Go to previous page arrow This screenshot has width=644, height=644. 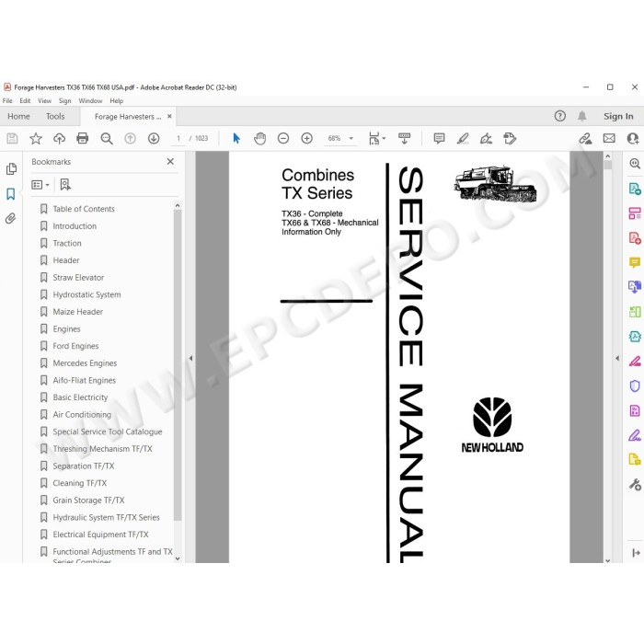131,138
